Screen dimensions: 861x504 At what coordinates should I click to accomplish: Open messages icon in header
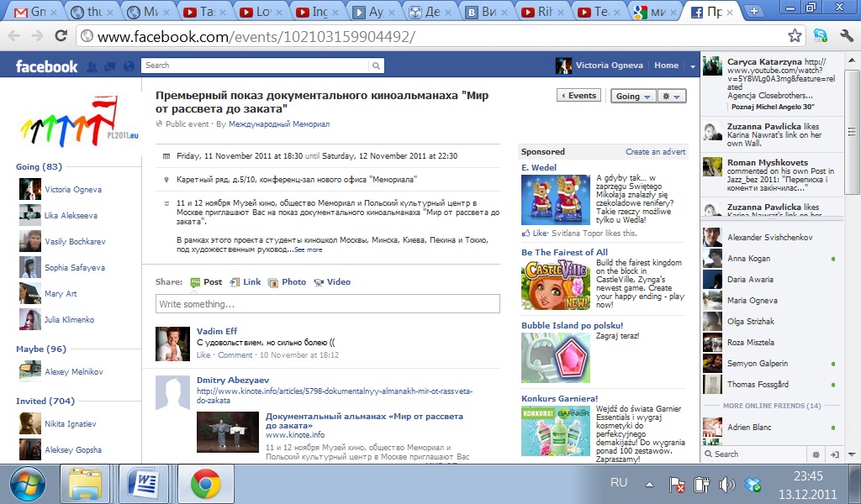pos(110,67)
